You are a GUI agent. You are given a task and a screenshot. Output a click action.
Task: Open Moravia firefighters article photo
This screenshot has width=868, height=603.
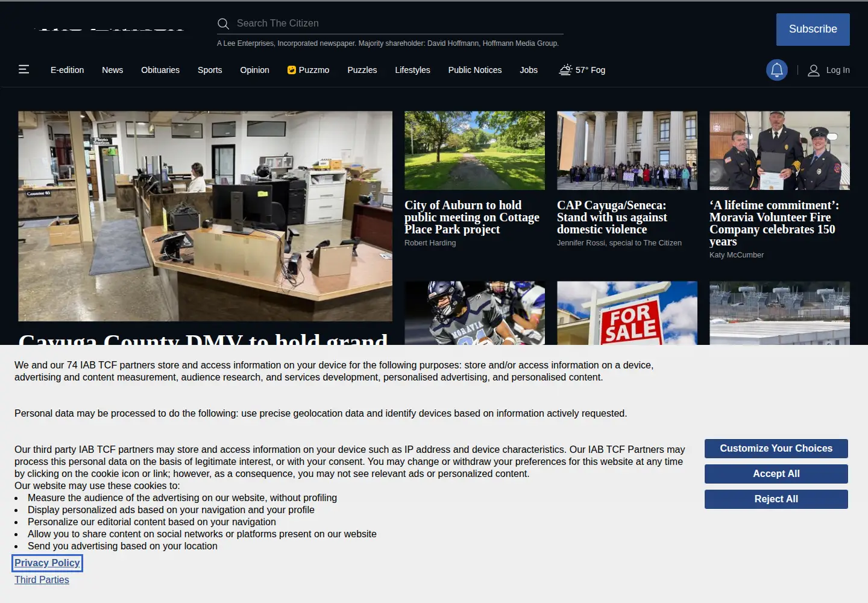tap(779, 150)
